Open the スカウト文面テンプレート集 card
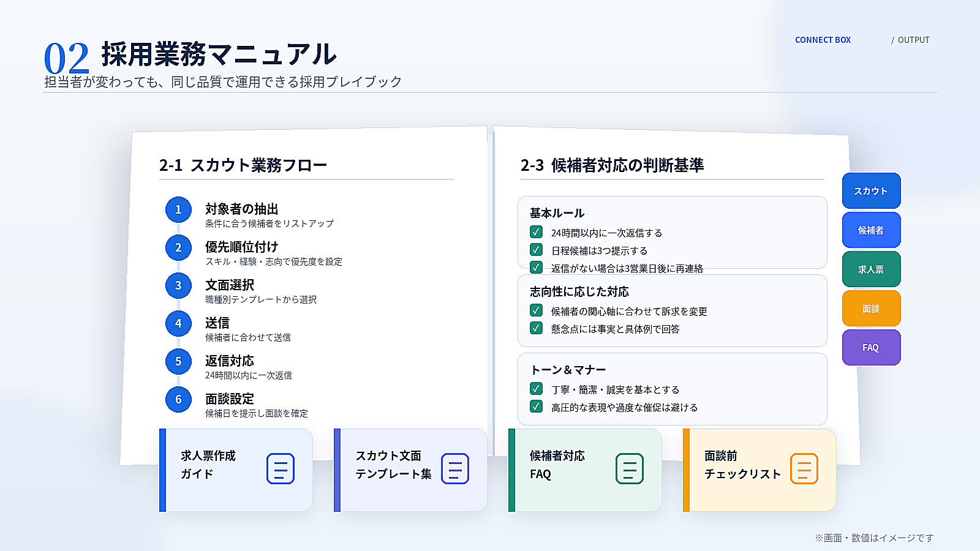 pyautogui.click(x=410, y=470)
